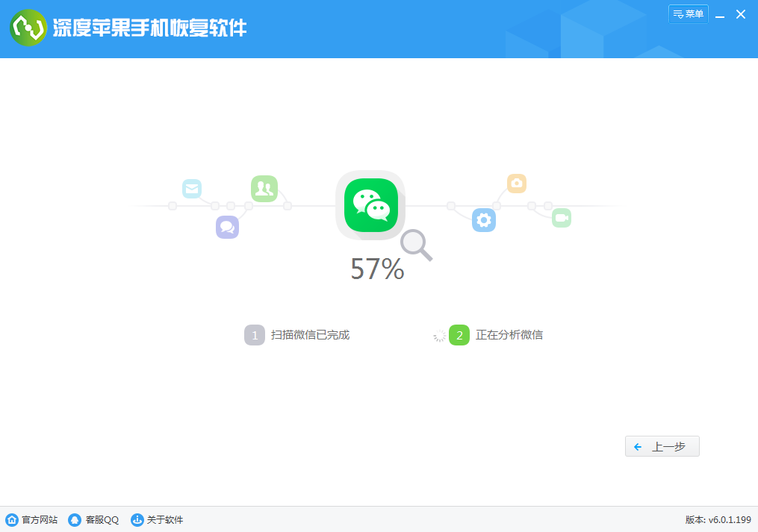Screen dimensions: 758x532
Task: Click the green video camera icon
Action: (562, 218)
